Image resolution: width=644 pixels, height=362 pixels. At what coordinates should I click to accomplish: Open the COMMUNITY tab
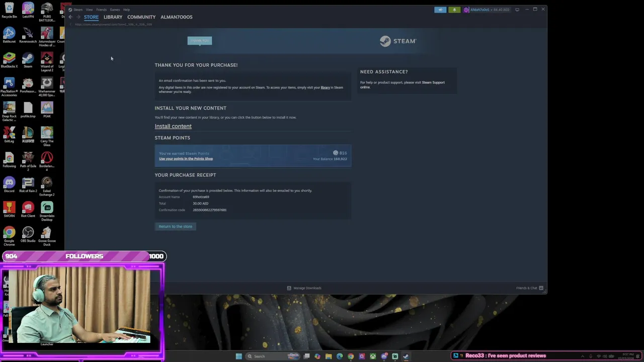point(141,17)
